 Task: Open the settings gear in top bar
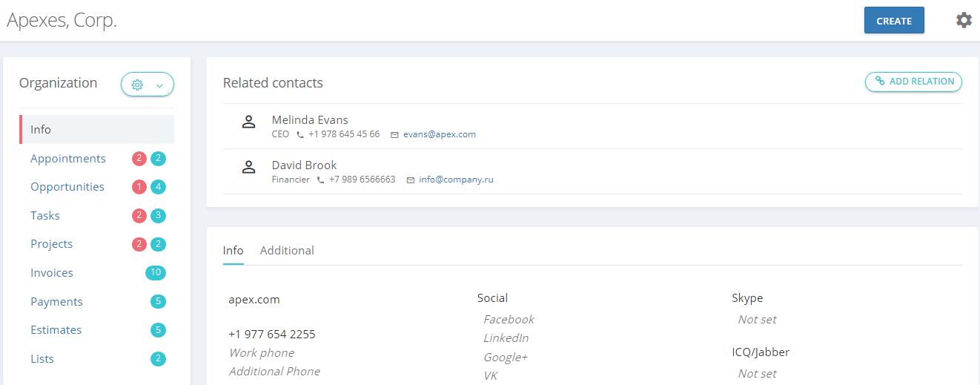click(964, 20)
